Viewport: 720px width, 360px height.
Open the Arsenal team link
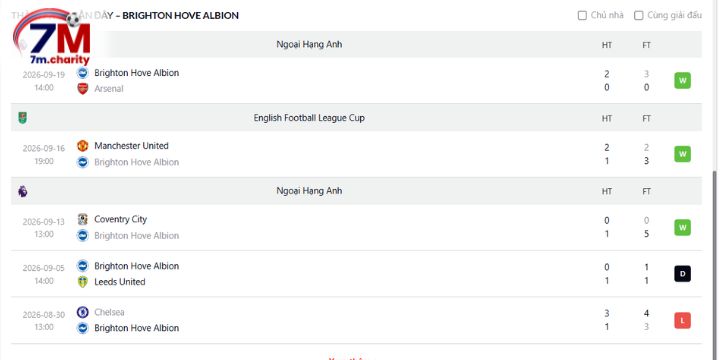coord(109,89)
